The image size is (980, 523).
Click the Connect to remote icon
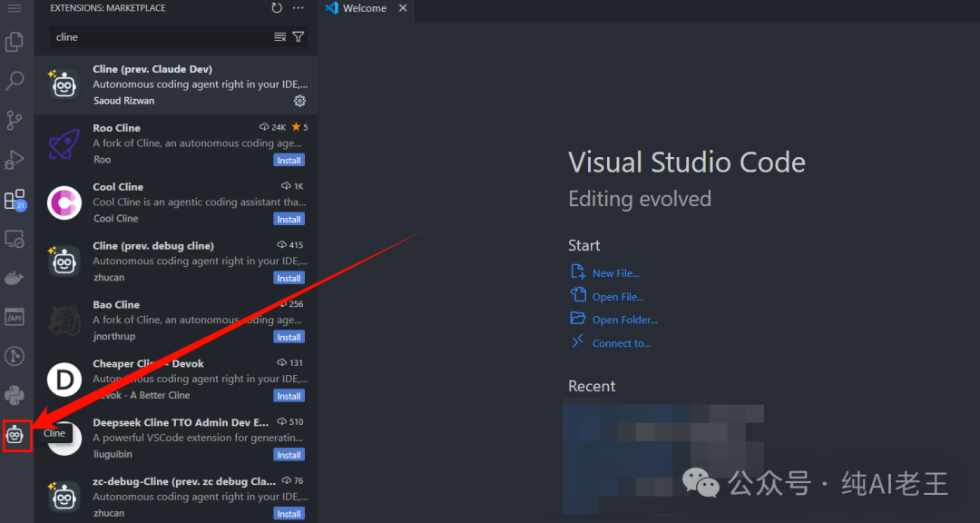577,341
